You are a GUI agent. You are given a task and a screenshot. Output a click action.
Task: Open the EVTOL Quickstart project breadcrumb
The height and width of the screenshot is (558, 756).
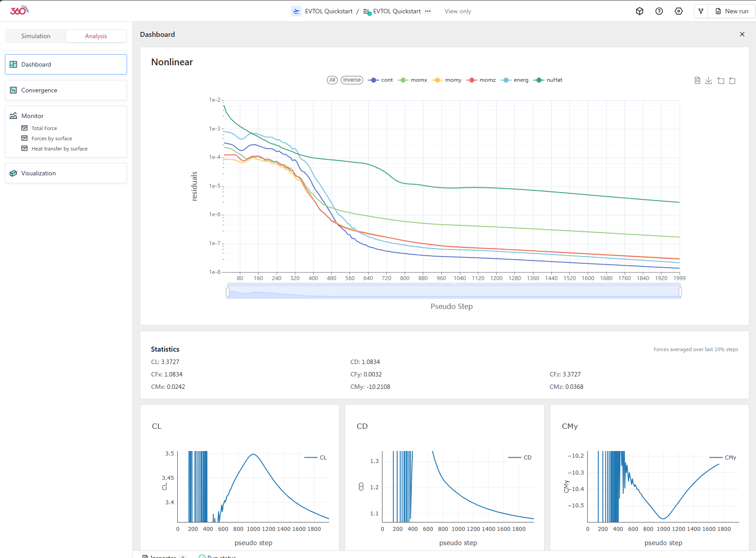(x=328, y=11)
